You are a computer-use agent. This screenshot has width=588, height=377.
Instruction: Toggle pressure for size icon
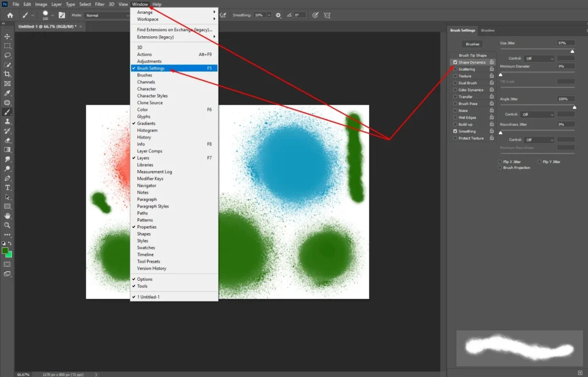click(x=315, y=16)
